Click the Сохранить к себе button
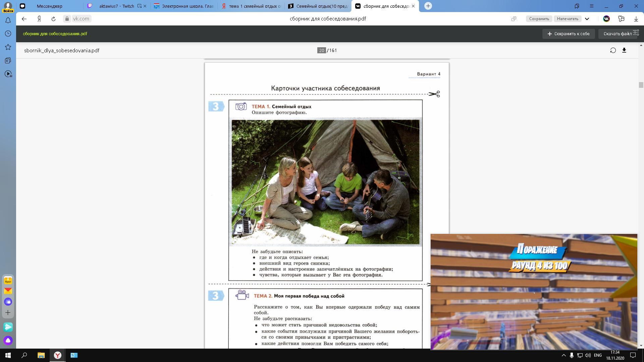The width and height of the screenshot is (644, 362). coord(569,34)
